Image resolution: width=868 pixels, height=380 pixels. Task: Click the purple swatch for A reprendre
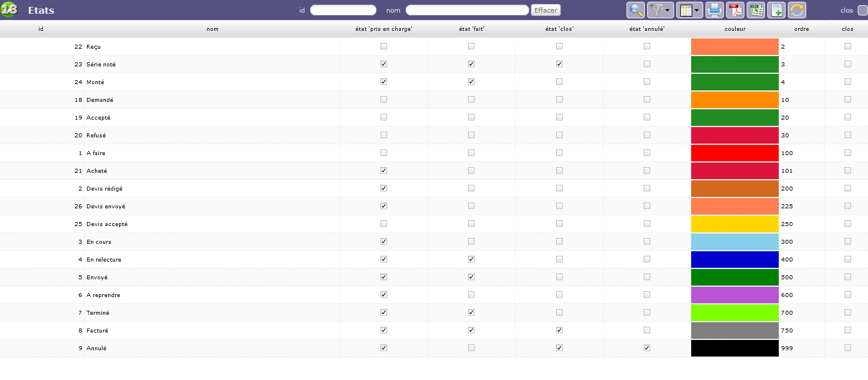[x=735, y=295]
